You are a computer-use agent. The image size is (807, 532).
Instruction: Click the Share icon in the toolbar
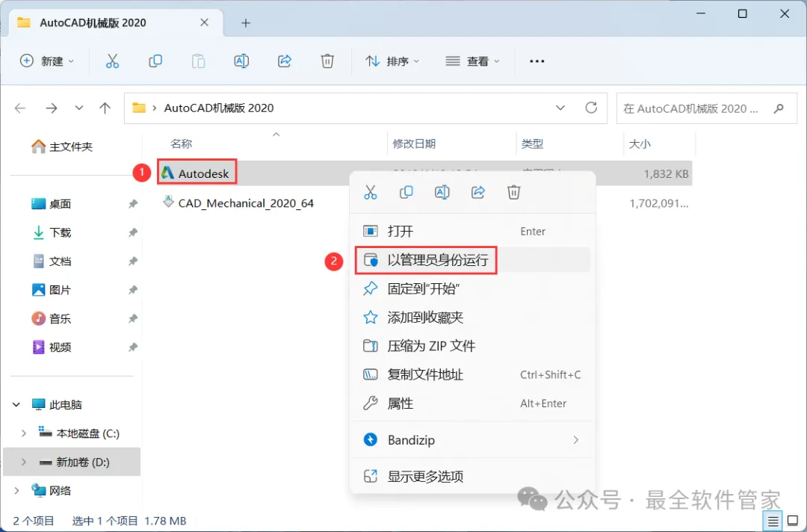(285, 61)
